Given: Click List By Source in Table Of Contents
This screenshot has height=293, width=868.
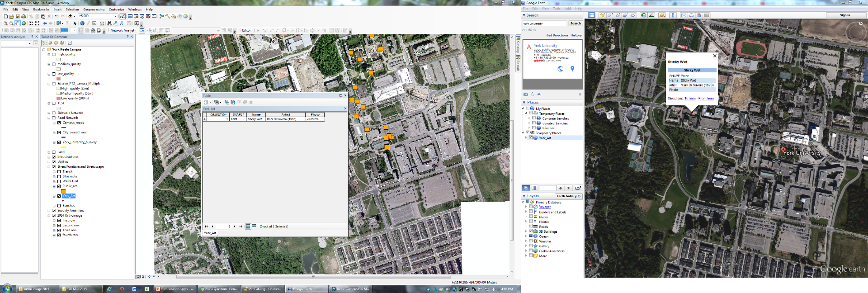Looking at the screenshot, I should click(x=50, y=43).
